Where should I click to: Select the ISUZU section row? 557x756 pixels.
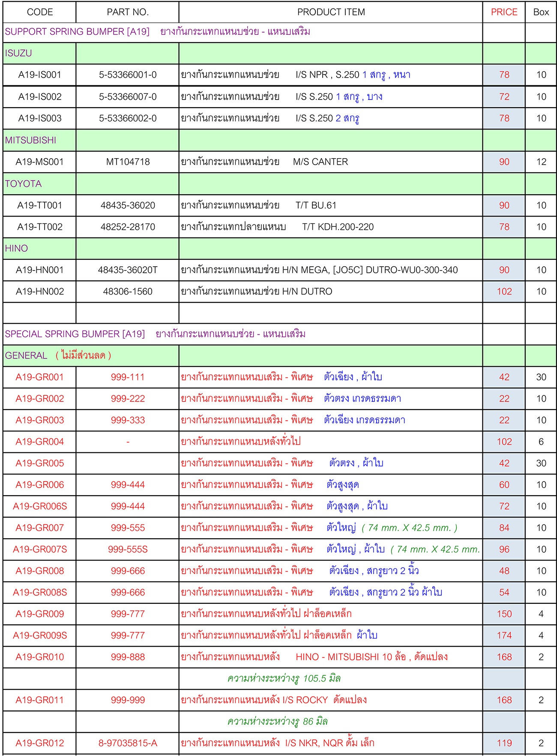(x=279, y=53)
